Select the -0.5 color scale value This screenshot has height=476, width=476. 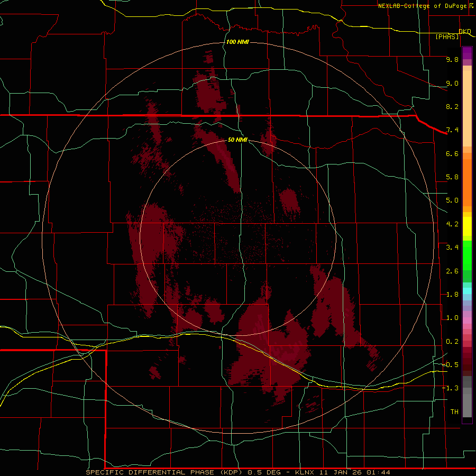[450, 365]
